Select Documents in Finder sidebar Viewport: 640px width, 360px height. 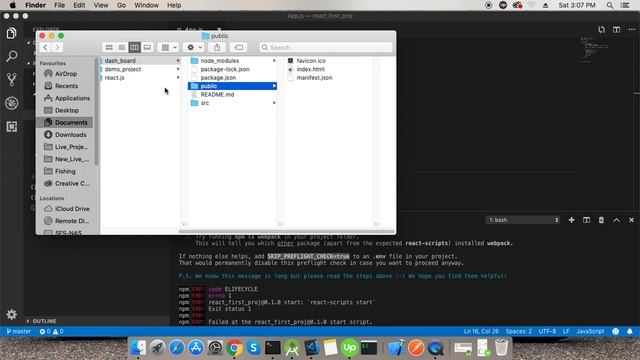[64, 122]
